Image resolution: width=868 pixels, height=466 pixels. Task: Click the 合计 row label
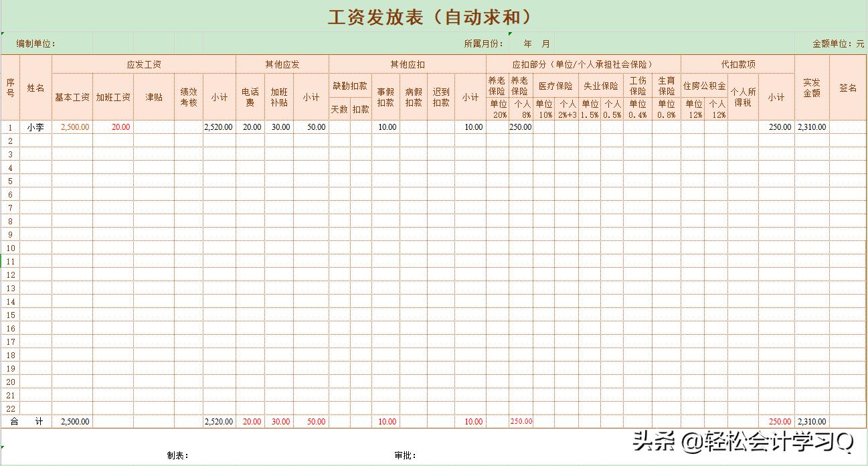click(25, 422)
